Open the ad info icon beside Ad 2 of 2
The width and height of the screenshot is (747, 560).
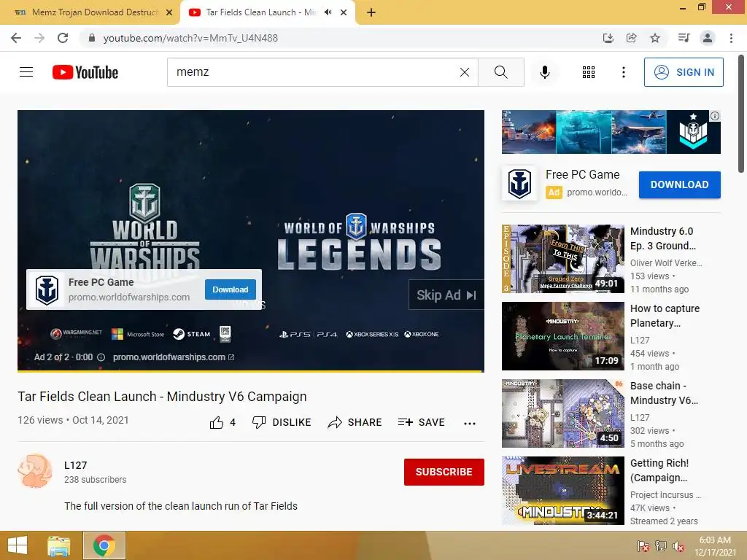point(101,357)
